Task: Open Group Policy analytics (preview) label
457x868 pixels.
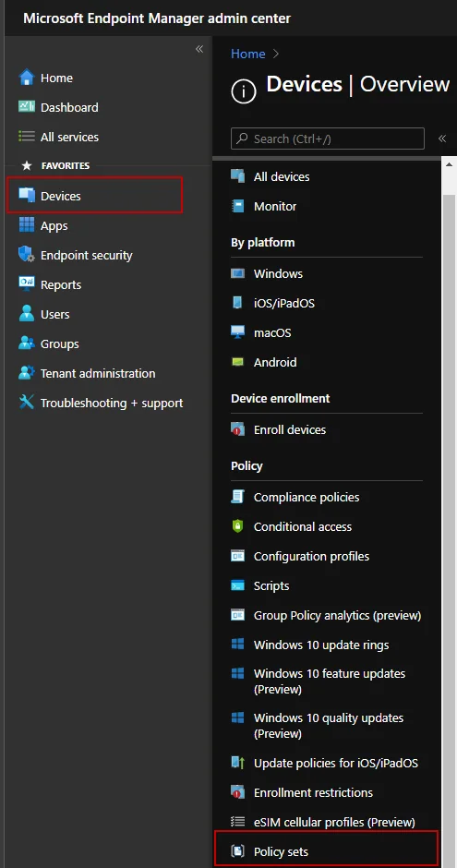Action: (338, 616)
